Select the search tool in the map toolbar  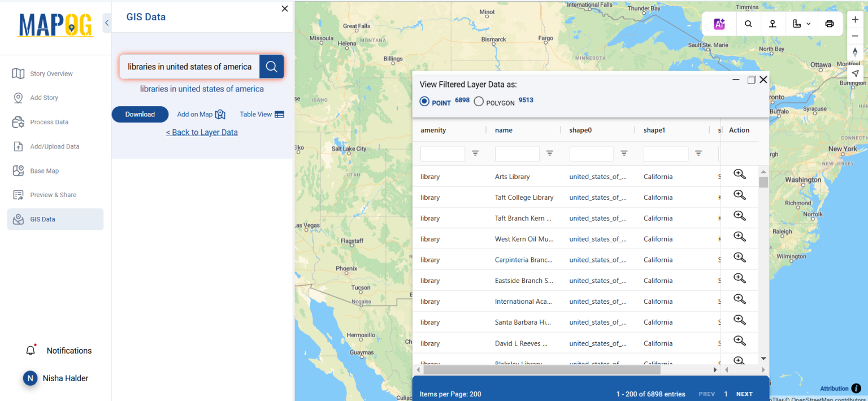[748, 24]
